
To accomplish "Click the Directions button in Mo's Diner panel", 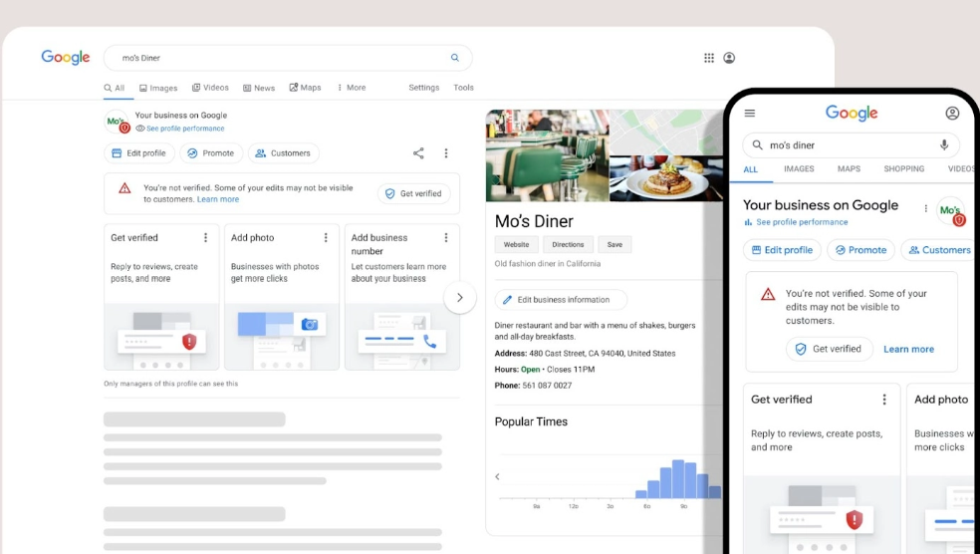I will pos(568,244).
